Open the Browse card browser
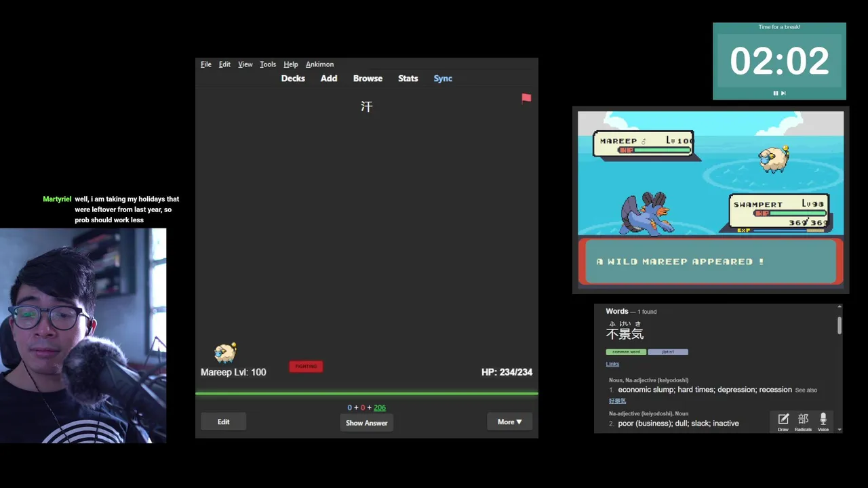The width and height of the screenshot is (868, 488). click(x=368, y=79)
